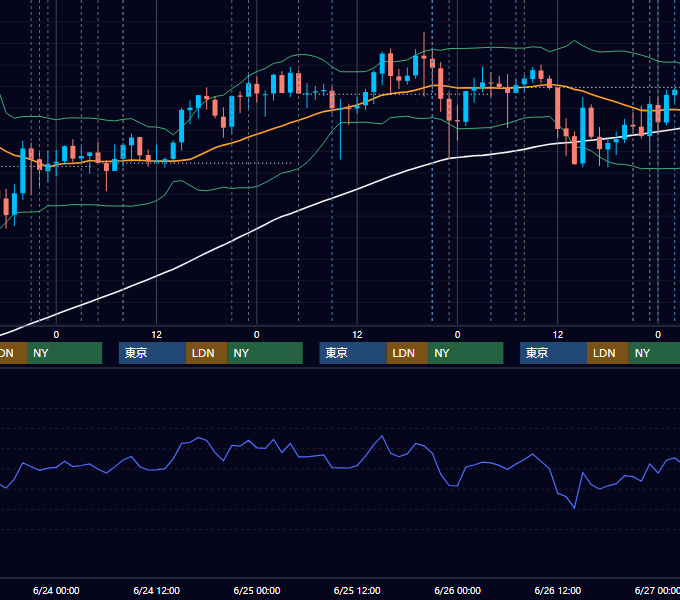Screen dimensions: 680x600
Task: Click the 12 hour tick above 6/24 12:00
Action: pyautogui.click(x=157, y=335)
